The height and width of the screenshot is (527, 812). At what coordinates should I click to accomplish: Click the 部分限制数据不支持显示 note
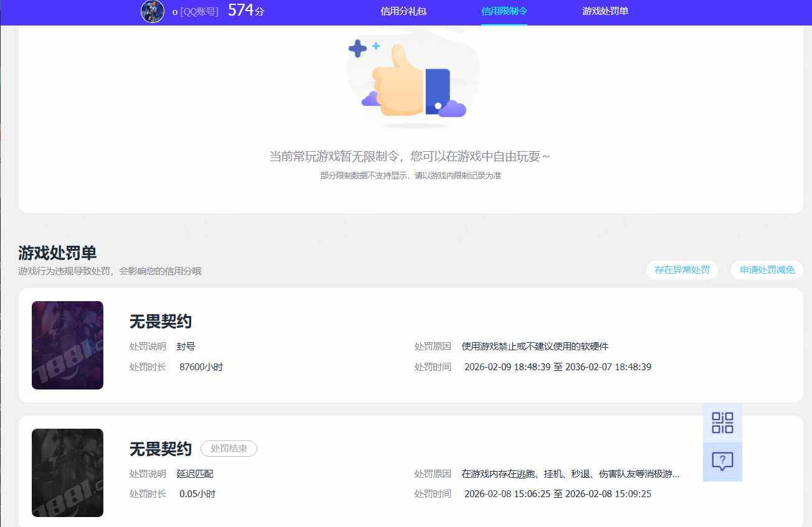point(410,176)
